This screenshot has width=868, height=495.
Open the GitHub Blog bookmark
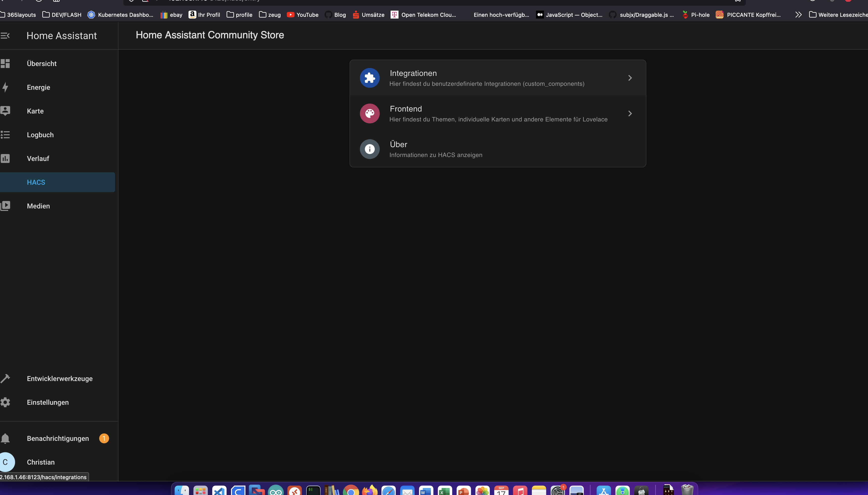(x=335, y=15)
